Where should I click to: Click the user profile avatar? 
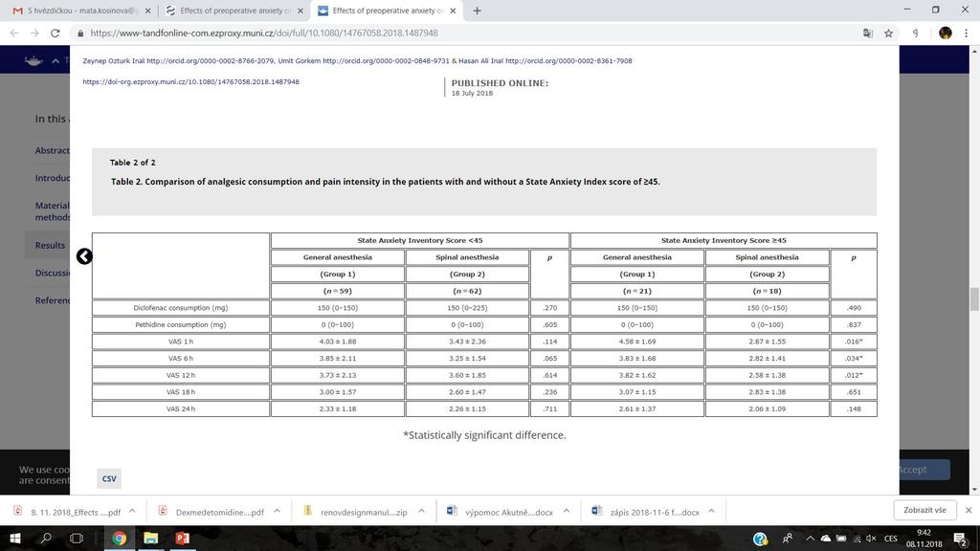pyautogui.click(x=945, y=33)
